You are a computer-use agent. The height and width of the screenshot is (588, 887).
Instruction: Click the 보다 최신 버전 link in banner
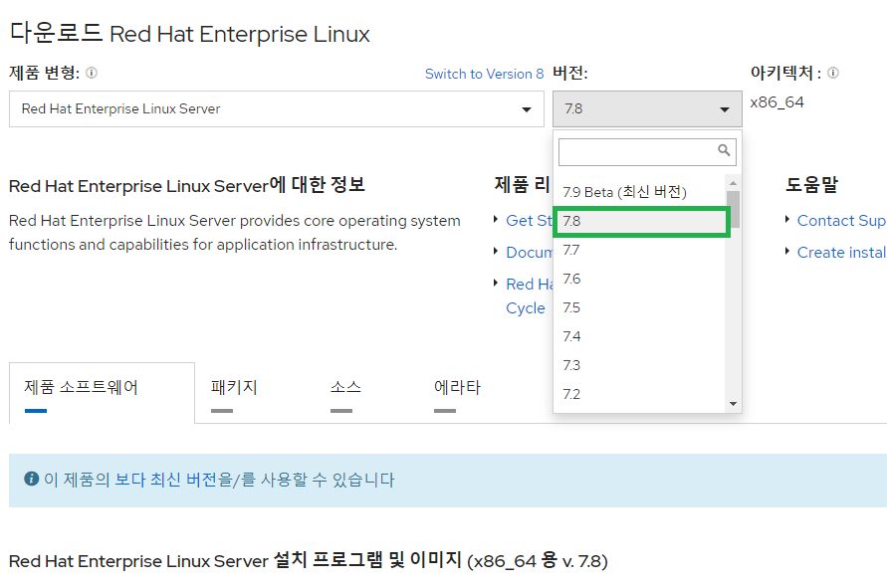165,480
